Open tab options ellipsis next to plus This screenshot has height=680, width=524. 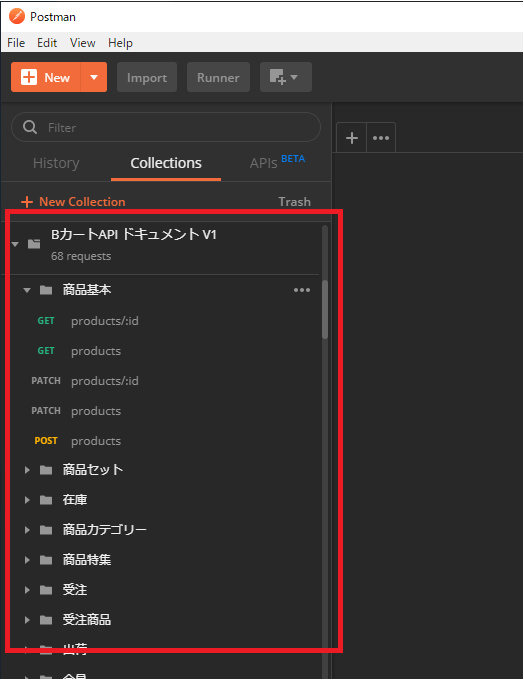coord(381,138)
